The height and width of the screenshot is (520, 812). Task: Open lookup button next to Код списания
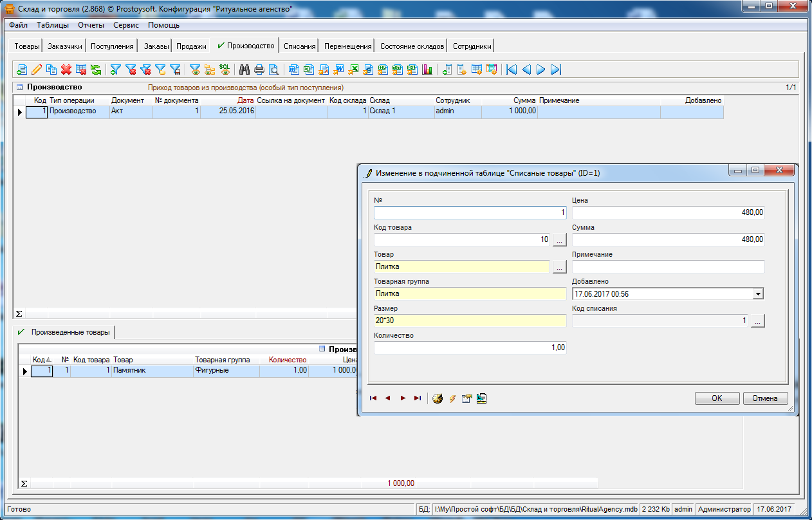coord(758,320)
